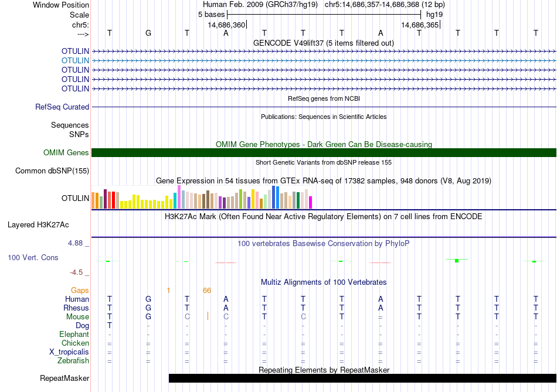
Task: Click the 100 vertebrates Basewise Conservation title
Action: pyautogui.click(x=324, y=244)
